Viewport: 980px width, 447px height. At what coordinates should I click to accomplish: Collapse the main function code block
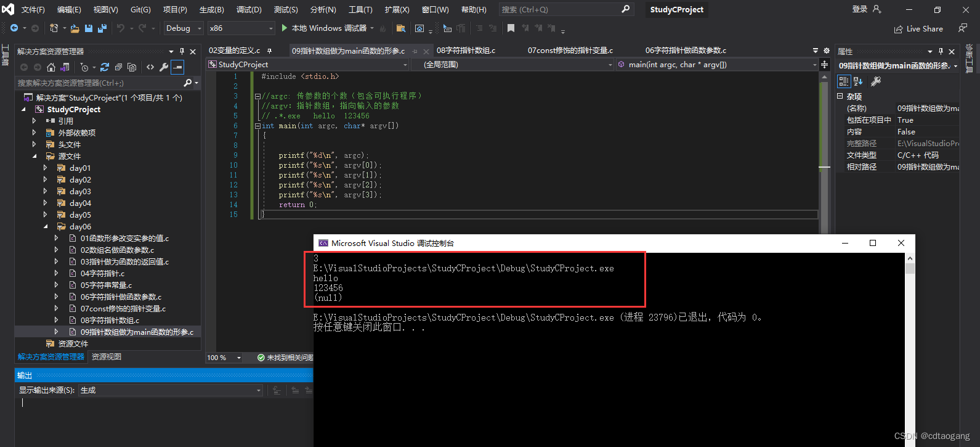pyautogui.click(x=257, y=126)
